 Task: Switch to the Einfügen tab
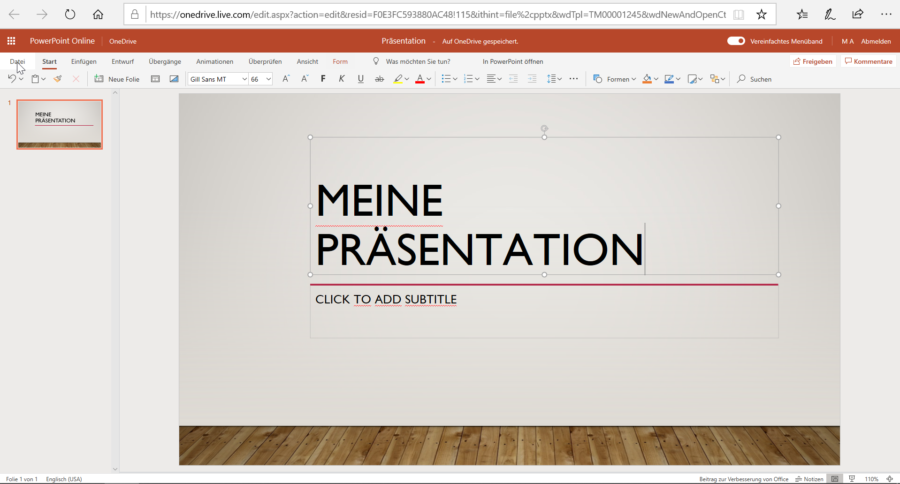(x=84, y=62)
